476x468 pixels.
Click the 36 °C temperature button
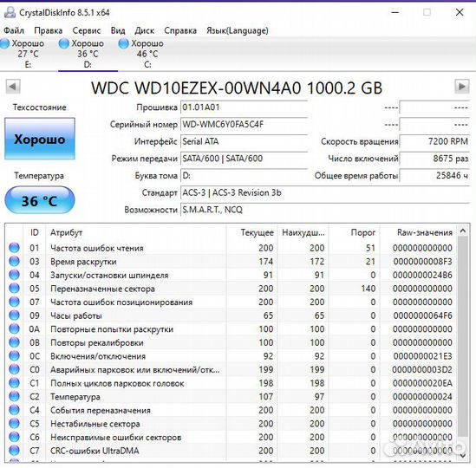click(40, 200)
